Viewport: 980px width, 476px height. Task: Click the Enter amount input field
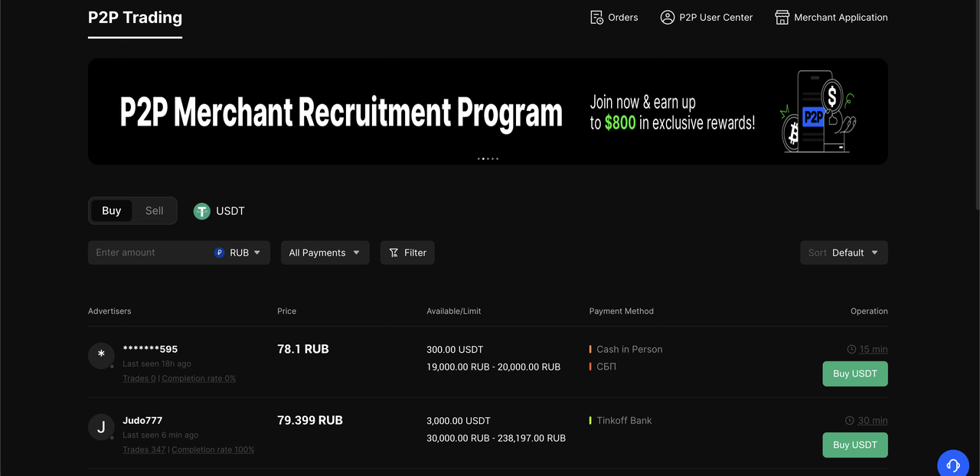click(x=149, y=253)
